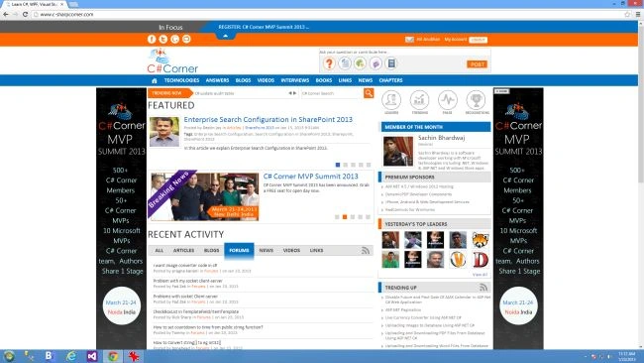Click View All under Yesterday's Top Leaders
644x363 pixels.
point(480,274)
